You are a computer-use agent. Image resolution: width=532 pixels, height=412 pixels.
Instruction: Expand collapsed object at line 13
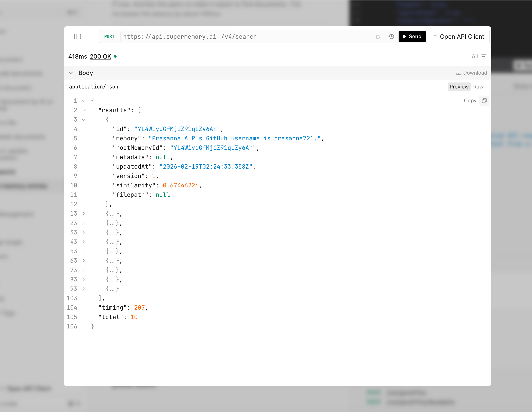click(84, 213)
